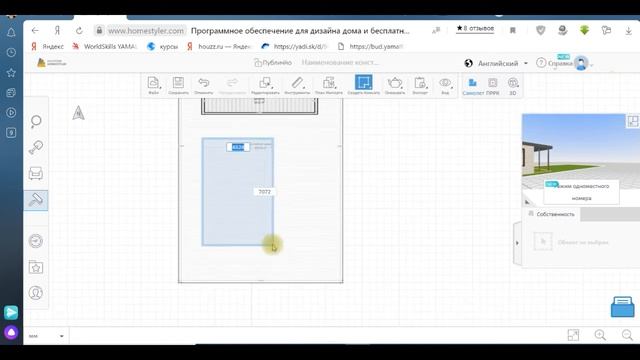Screen dimensions: 640x360
Task: Open the WorldSkills YAMAL bookmark
Action: pos(104,47)
